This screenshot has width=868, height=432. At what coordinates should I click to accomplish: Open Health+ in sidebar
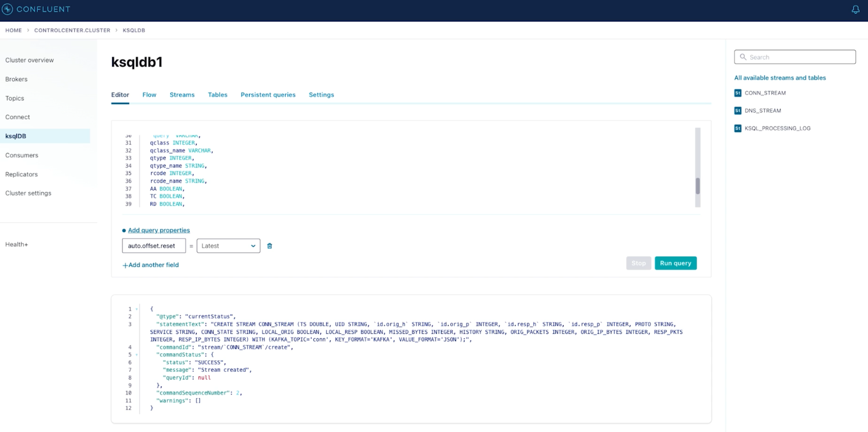point(17,245)
